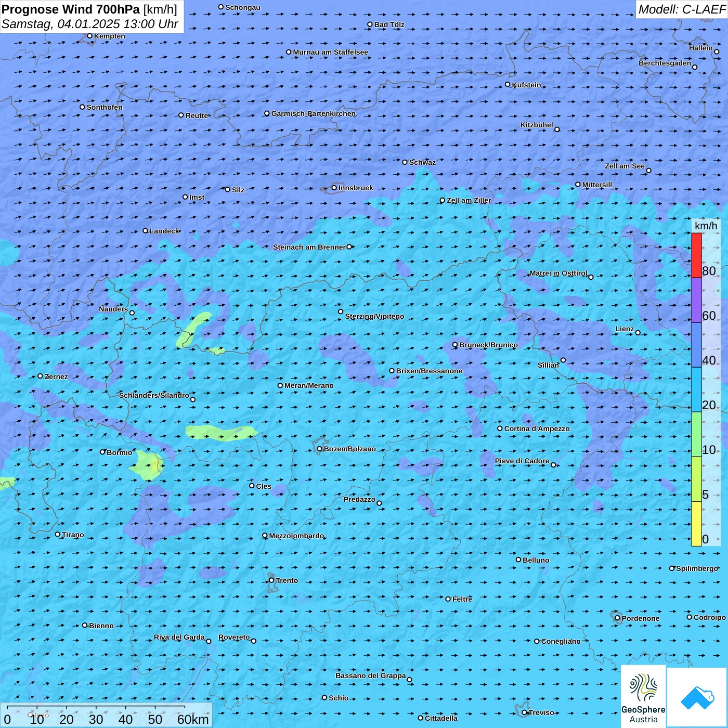Click the Reutte label
Viewport: 728px width, 728px height.
click(197, 115)
